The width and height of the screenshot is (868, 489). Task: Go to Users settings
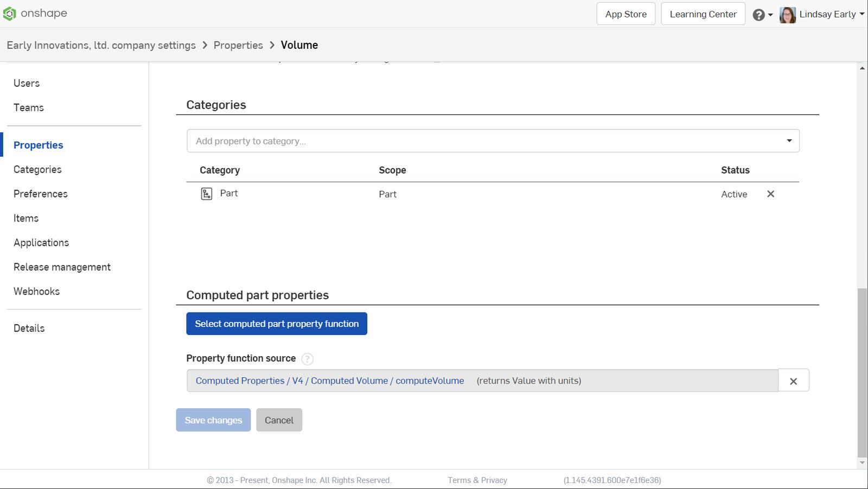[x=27, y=83]
